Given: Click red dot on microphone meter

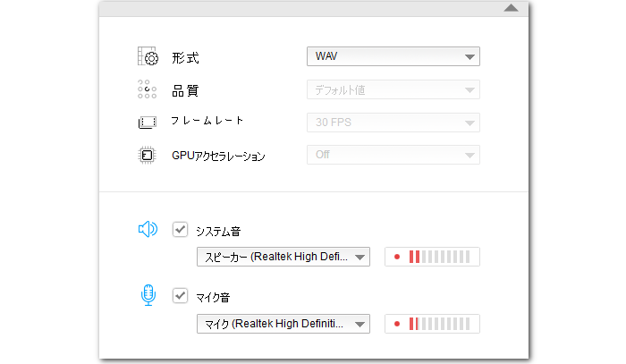Looking at the screenshot, I should pos(396,324).
